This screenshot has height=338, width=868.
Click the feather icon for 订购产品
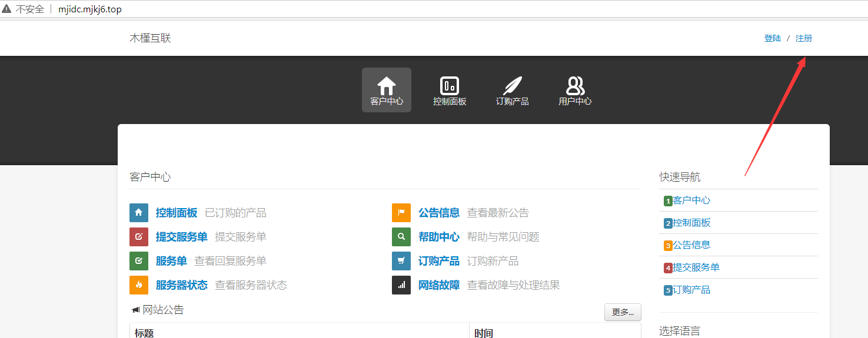pos(512,86)
